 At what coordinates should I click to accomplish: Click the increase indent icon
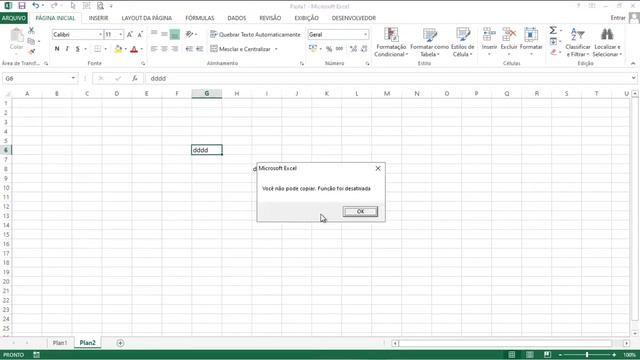point(199,49)
